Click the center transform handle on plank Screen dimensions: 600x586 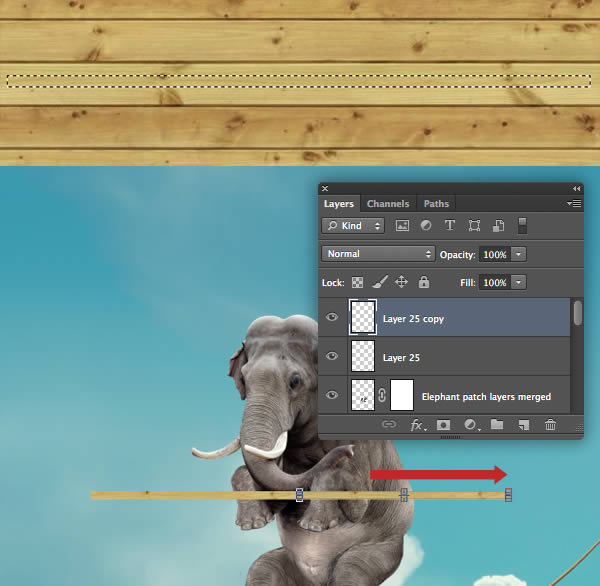tap(300, 495)
